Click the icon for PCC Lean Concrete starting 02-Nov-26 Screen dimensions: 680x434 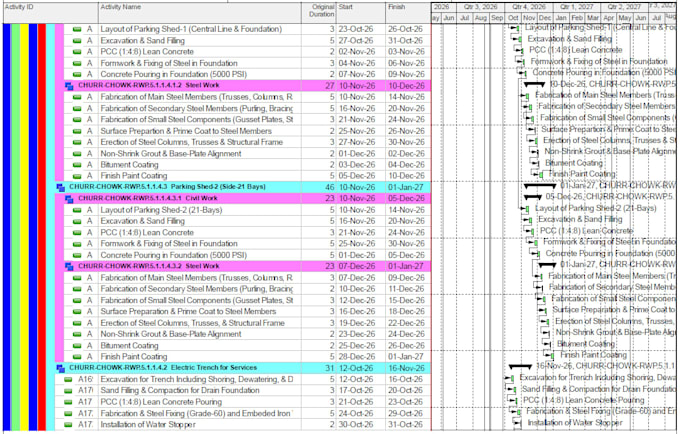click(x=77, y=52)
